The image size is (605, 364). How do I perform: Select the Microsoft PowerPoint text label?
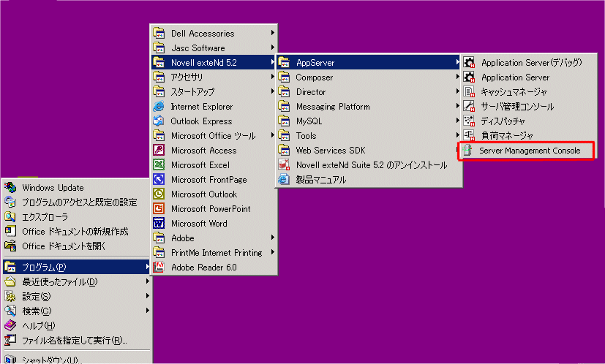(x=211, y=208)
